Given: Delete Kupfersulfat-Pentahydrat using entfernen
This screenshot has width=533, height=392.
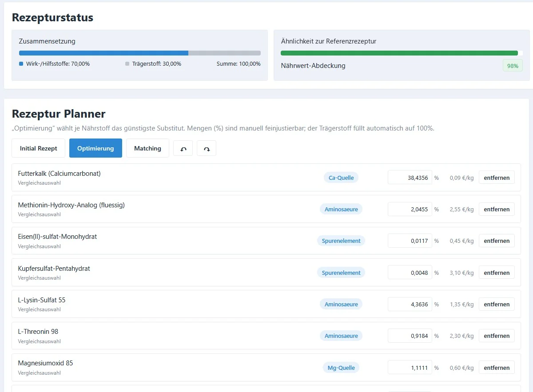Looking at the screenshot, I should (497, 273).
